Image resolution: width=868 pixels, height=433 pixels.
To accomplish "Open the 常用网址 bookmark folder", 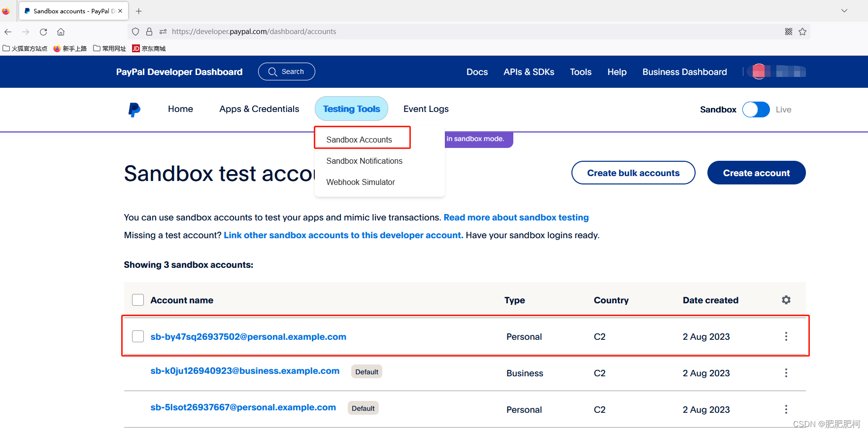I will point(109,48).
